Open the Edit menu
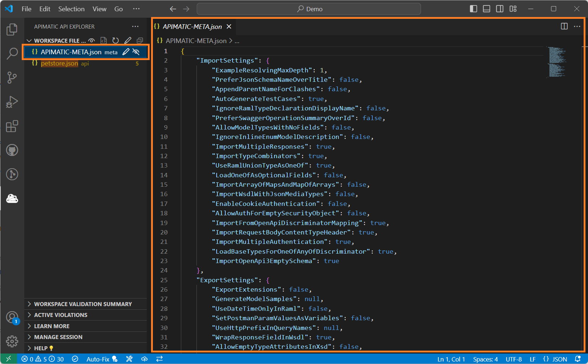This screenshot has height=364, width=588. pyautogui.click(x=45, y=9)
